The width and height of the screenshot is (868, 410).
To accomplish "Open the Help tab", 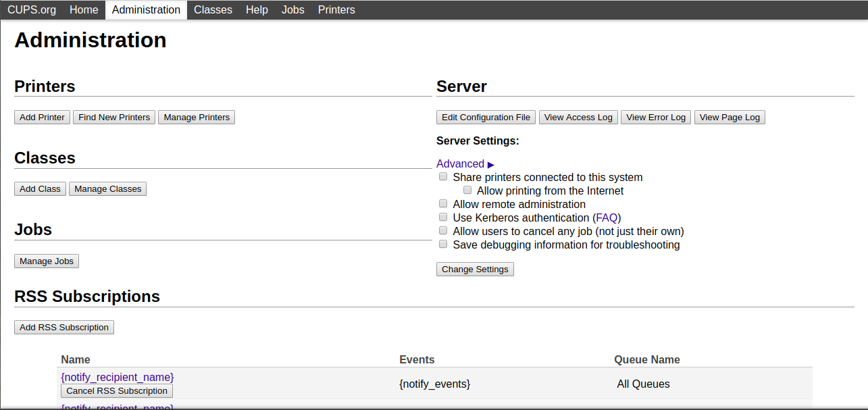I will click(x=257, y=9).
